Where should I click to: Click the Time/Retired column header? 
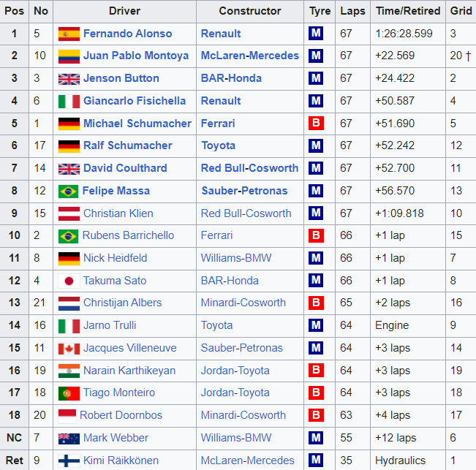click(x=408, y=11)
